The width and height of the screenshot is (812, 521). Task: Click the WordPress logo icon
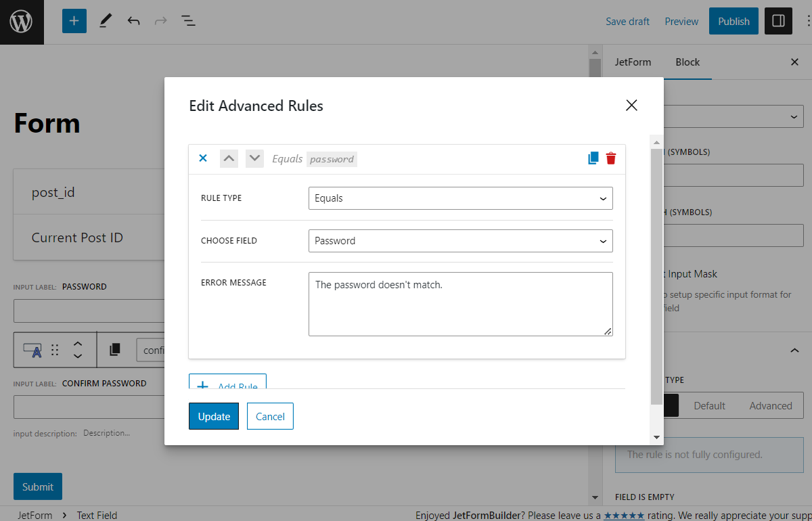click(21, 21)
